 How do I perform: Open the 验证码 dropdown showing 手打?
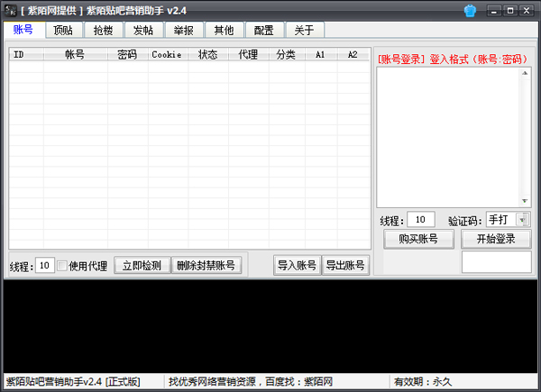[x=524, y=220]
